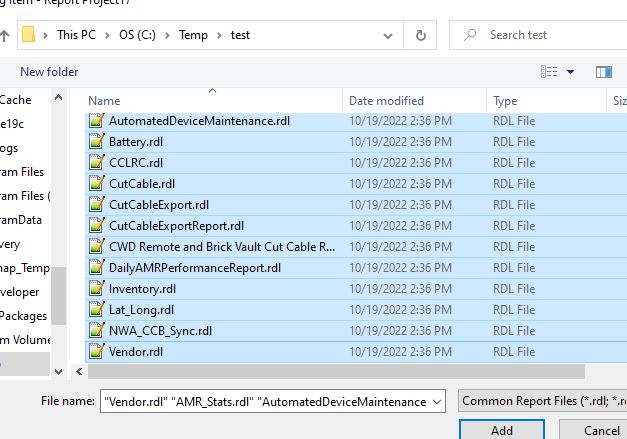Refresh the test folder view
The image size is (627, 439).
pos(420,36)
